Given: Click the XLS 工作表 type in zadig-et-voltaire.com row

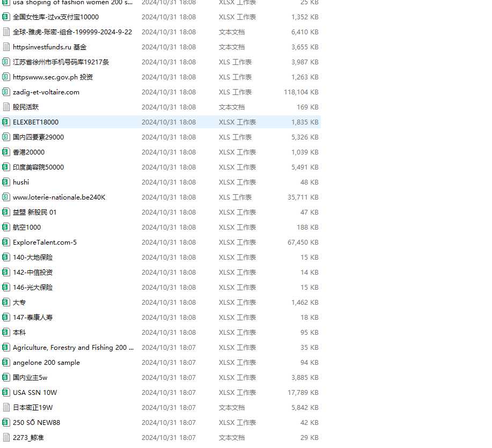Looking at the screenshot, I should (236, 92).
